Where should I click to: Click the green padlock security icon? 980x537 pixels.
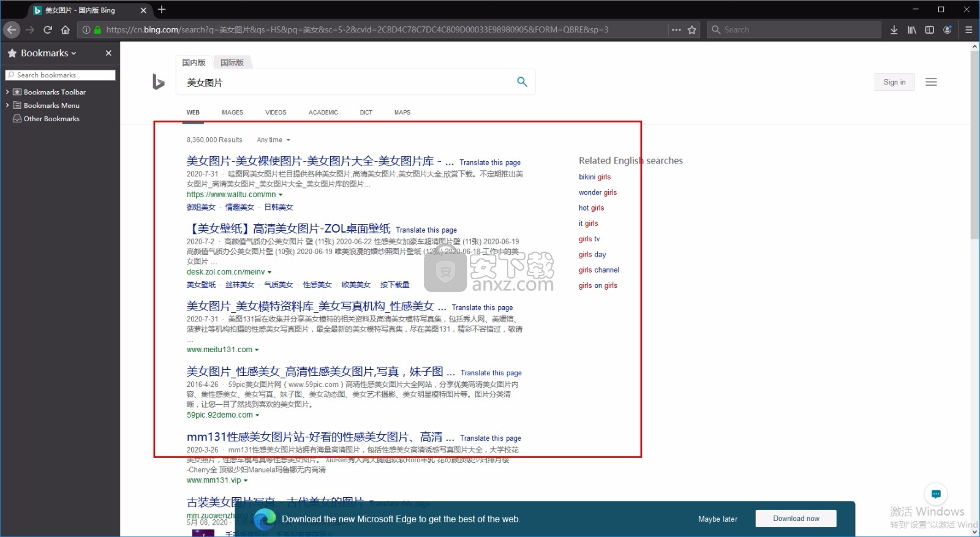point(97,29)
